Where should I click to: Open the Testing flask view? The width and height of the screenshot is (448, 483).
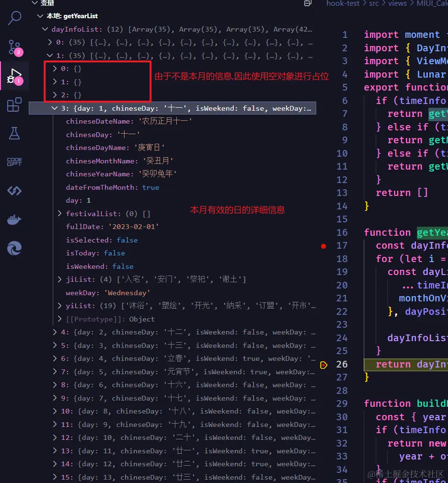coord(14,133)
